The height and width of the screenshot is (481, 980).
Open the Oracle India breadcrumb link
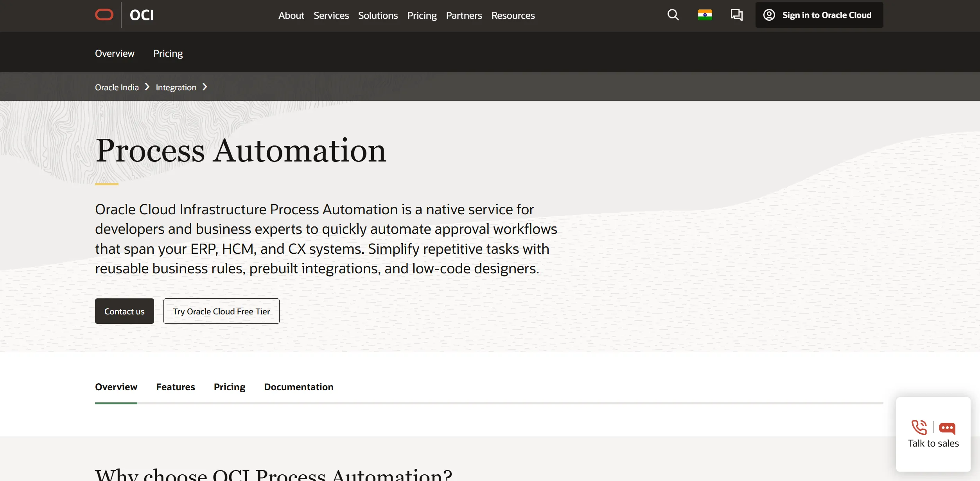(x=116, y=87)
